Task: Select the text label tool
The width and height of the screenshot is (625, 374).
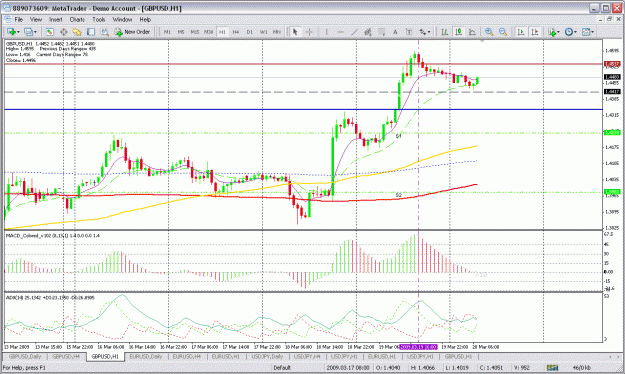Action: pyautogui.click(x=409, y=32)
